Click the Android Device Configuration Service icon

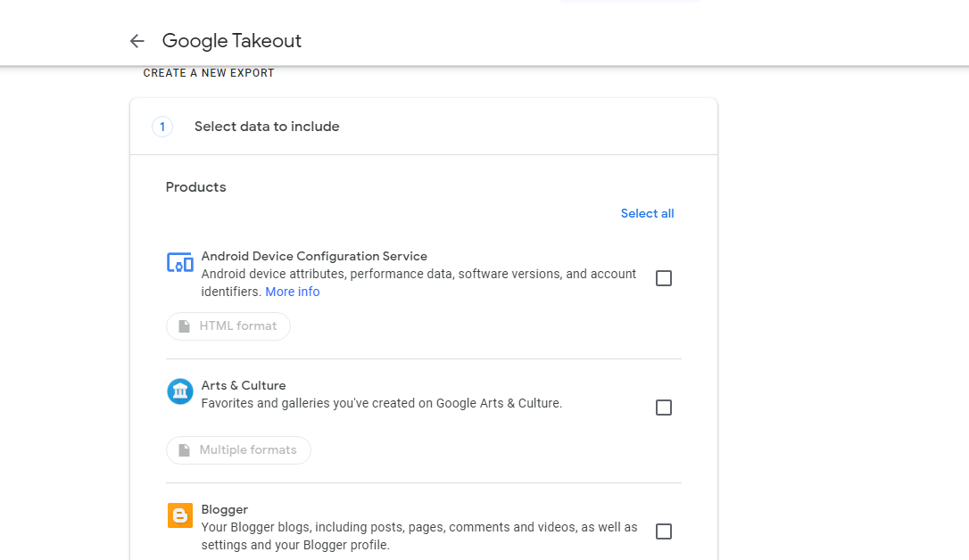(x=180, y=262)
